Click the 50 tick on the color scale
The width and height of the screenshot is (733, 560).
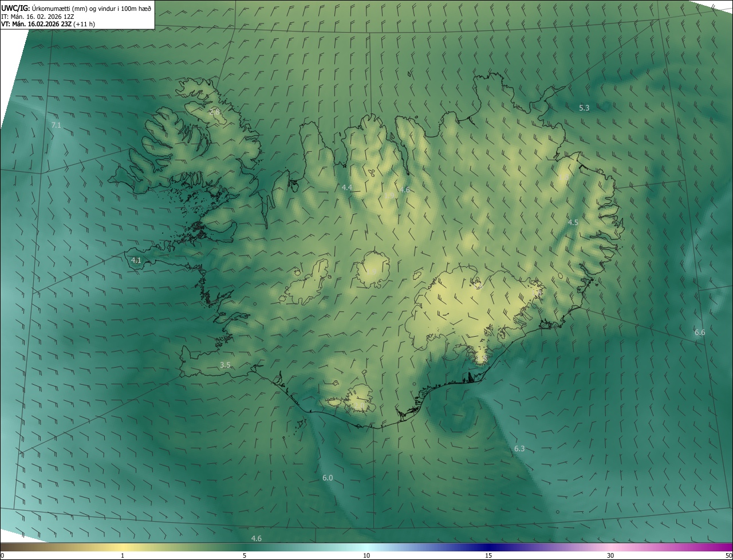point(728,555)
